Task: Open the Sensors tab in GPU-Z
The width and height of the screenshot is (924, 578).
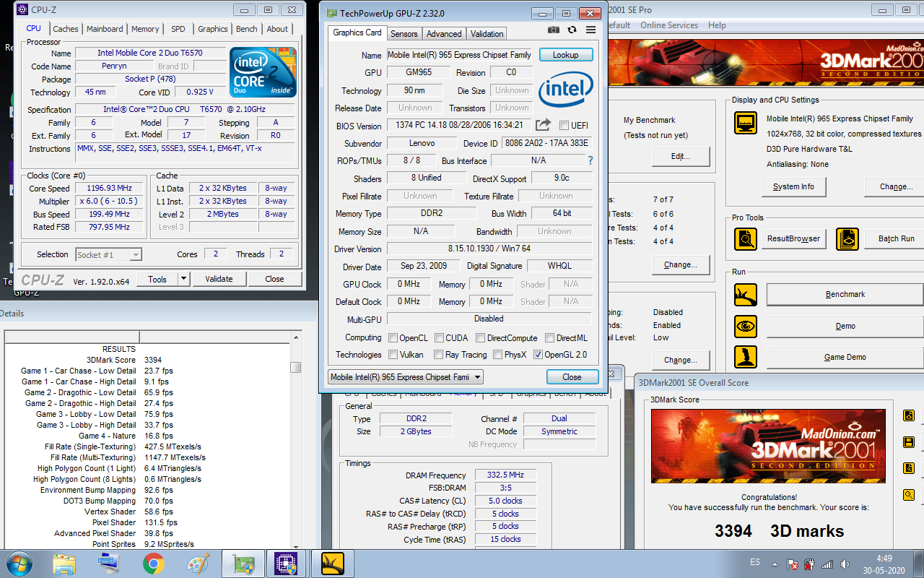Action: click(404, 34)
